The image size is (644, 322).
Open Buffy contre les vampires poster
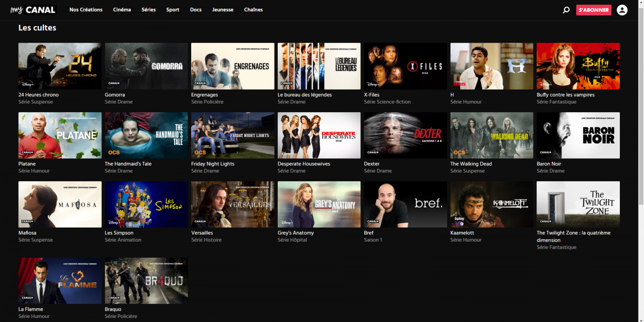578,66
